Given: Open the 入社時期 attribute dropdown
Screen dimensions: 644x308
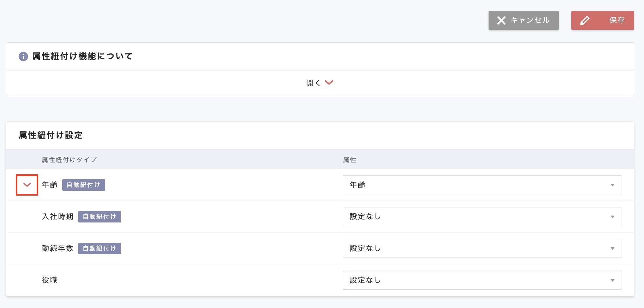Looking at the screenshot, I should [482, 217].
